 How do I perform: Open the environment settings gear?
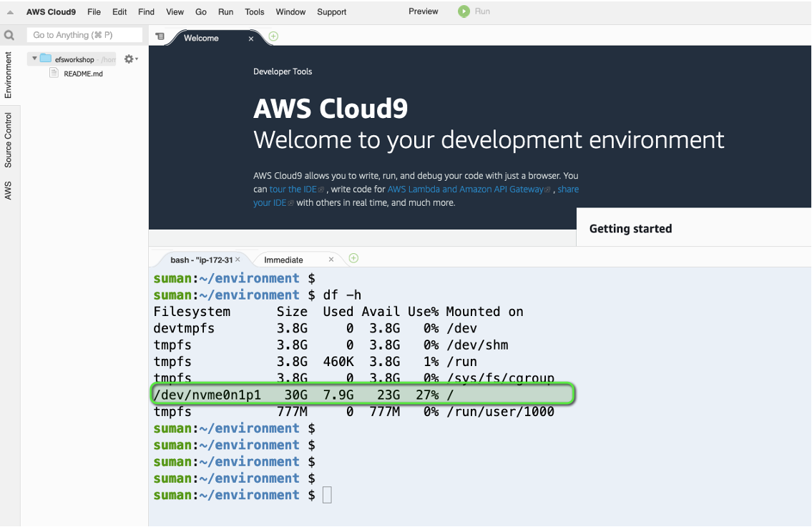click(130, 59)
